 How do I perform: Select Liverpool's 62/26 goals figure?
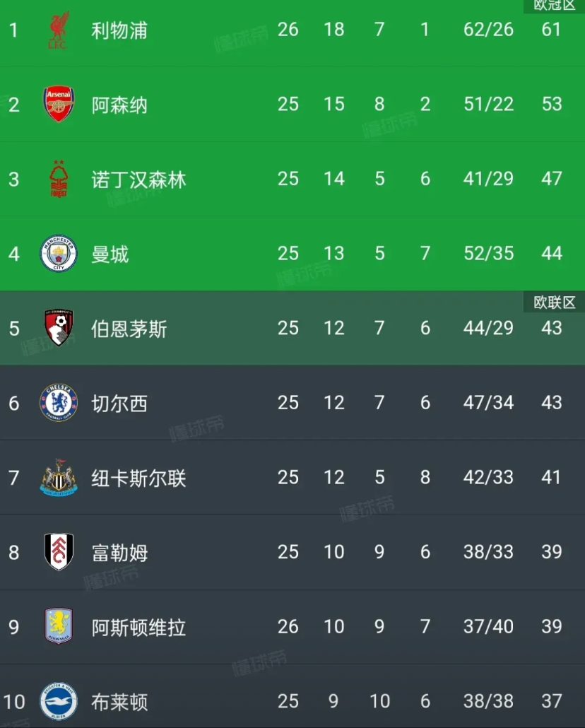coord(488,30)
